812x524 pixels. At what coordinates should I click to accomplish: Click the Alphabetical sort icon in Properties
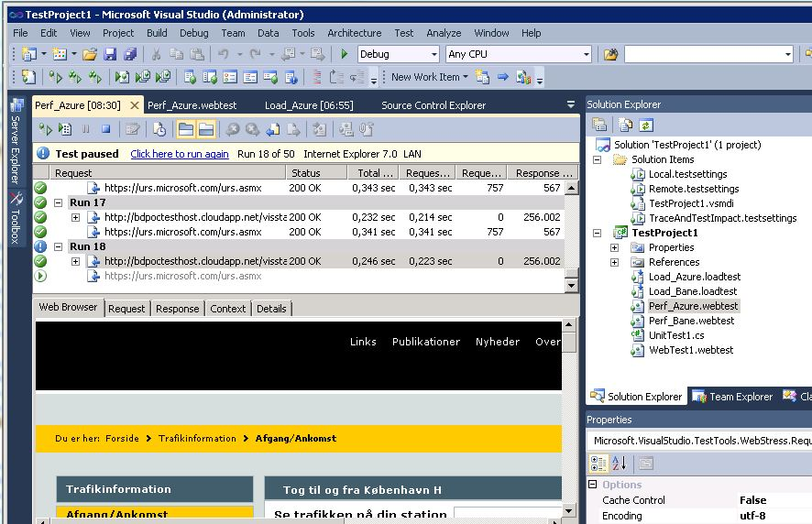click(619, 464)
